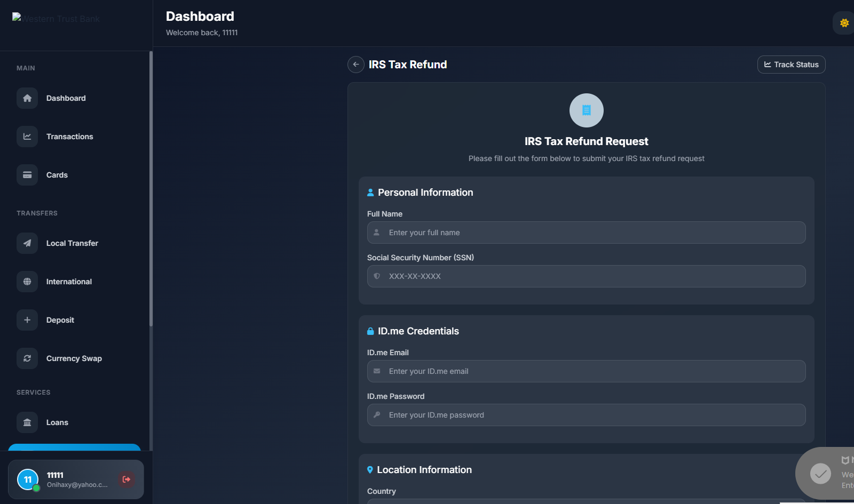Click the checkmark circle in corner widget
854x504 pixels.
coord(821,474)
